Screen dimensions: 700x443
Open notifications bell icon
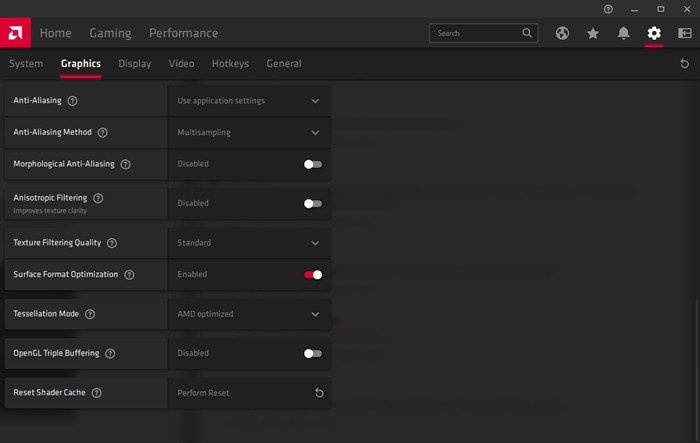click(x=623, y=33)
